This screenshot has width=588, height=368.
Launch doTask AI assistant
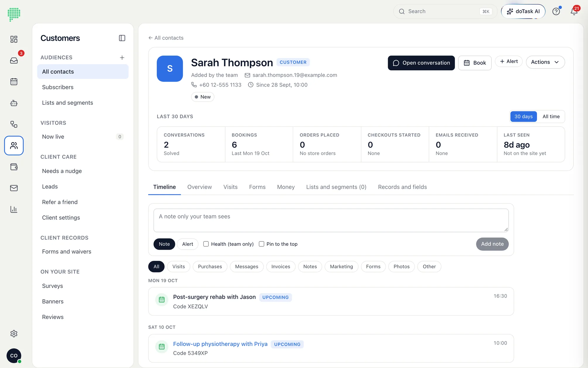tap(523, 11)
